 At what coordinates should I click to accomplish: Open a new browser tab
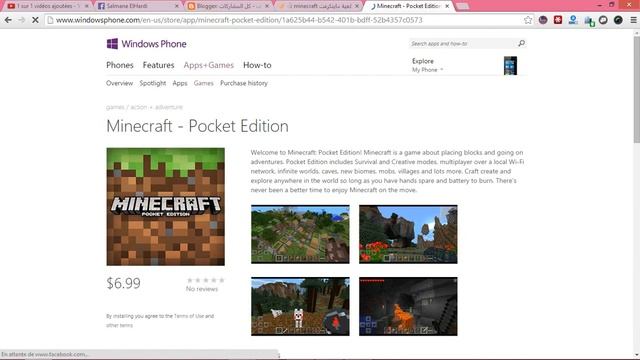point(462,6)
